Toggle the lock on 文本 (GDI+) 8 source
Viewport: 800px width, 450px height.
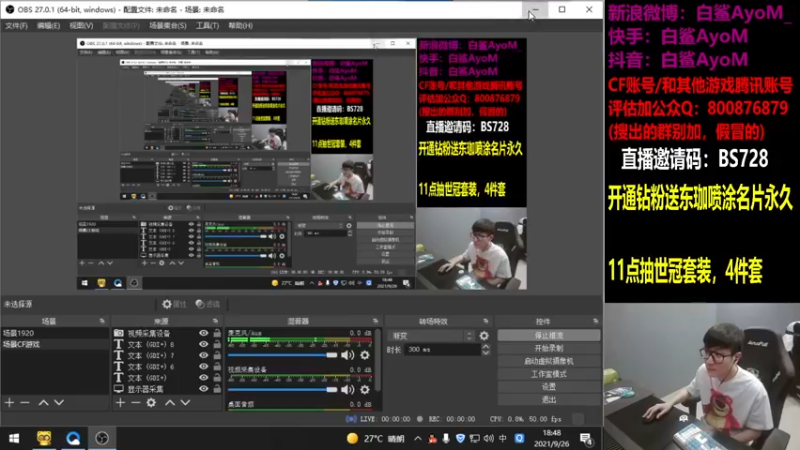(x=217, y=344)
